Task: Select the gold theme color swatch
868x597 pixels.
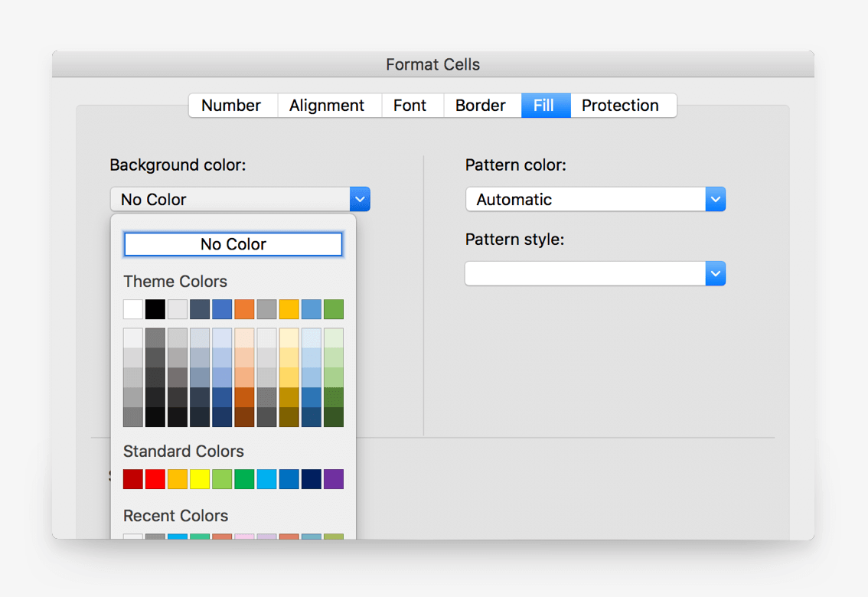Action: coord(289,309)
